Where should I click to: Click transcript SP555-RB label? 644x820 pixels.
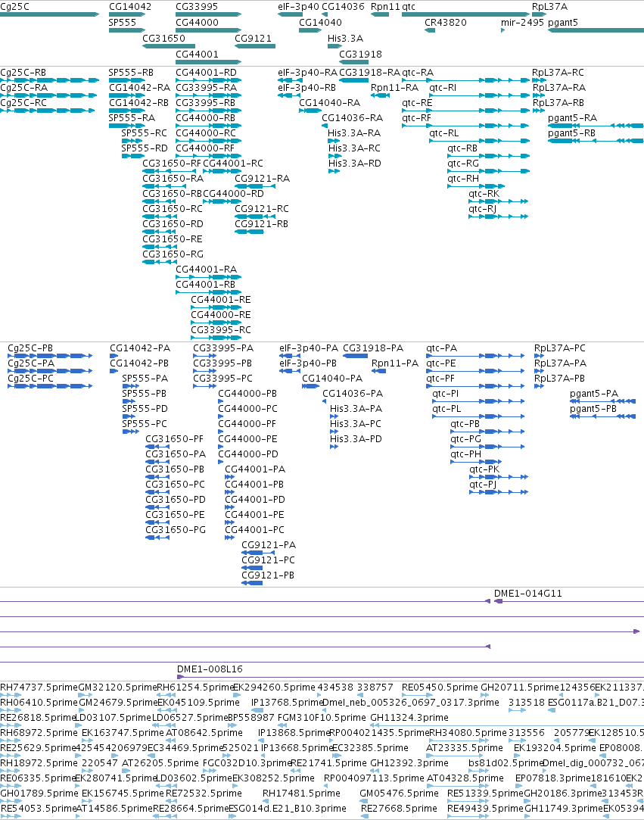[x=131, y=72]
